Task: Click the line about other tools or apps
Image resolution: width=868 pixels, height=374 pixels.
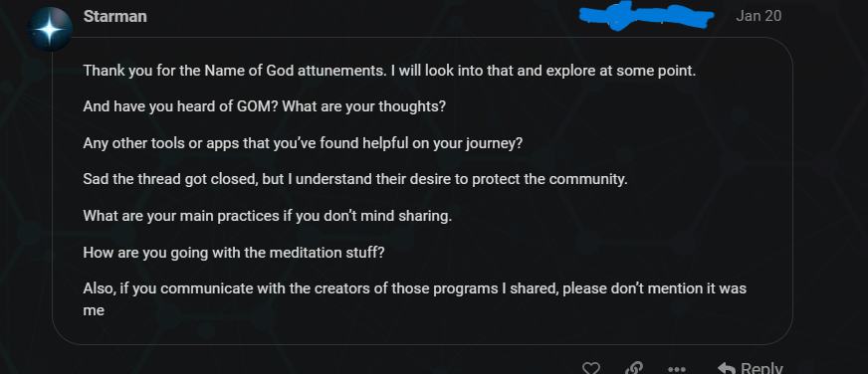Action: coord(303,143)
